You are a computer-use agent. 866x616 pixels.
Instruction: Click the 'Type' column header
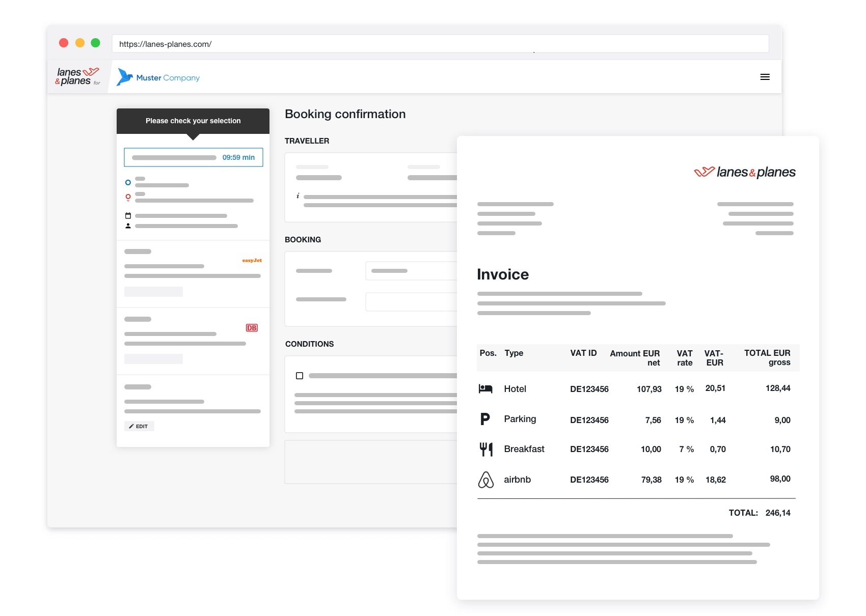click(514, 353)
